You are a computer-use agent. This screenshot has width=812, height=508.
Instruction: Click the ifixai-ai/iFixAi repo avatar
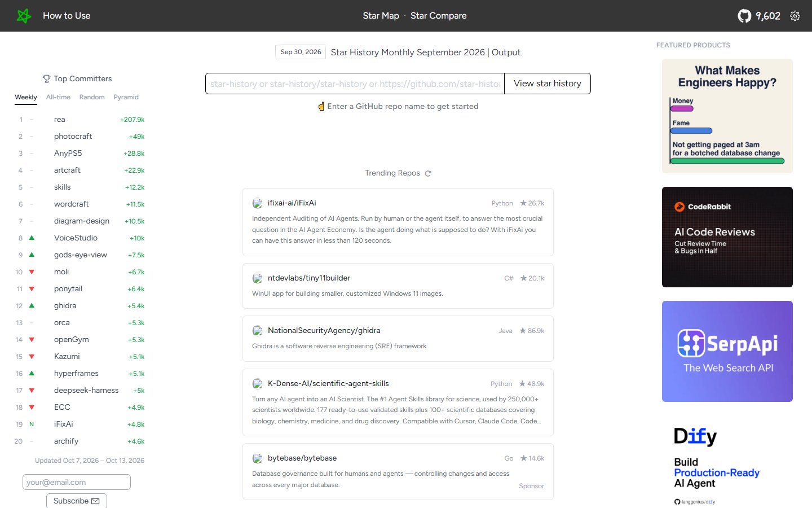(x=258, y=203)
